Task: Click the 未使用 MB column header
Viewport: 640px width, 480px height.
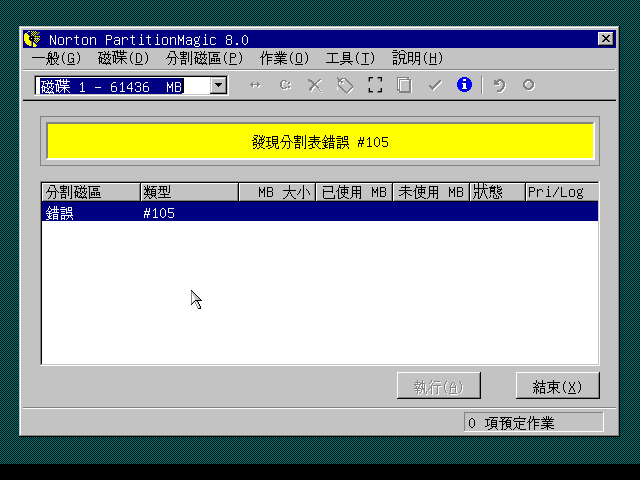Action: click(x=431, y=192)
